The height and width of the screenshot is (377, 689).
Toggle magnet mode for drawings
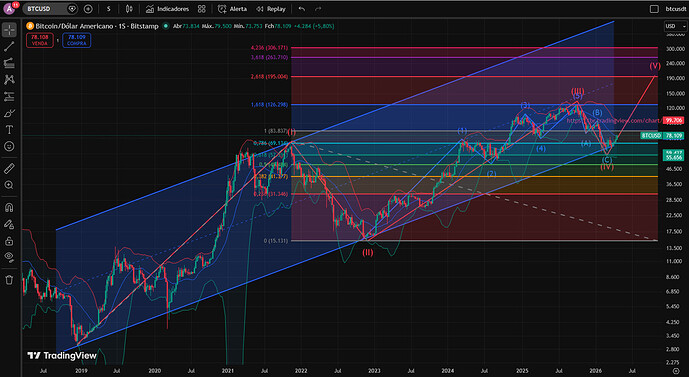[9, 207]
